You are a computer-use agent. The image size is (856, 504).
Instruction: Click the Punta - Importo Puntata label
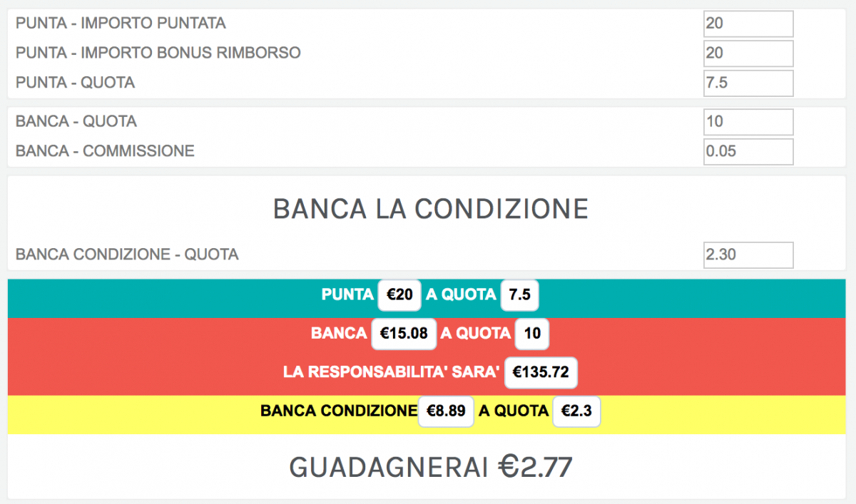coord(121,24)
